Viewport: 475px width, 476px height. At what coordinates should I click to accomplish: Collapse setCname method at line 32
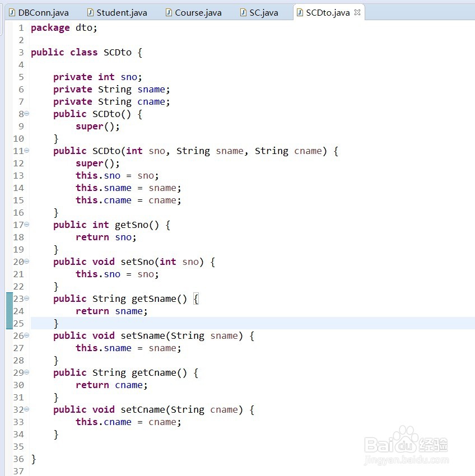point(27,409)
